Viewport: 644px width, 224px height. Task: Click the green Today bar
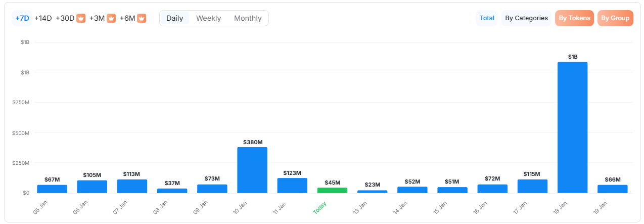[x=332, y=190]
